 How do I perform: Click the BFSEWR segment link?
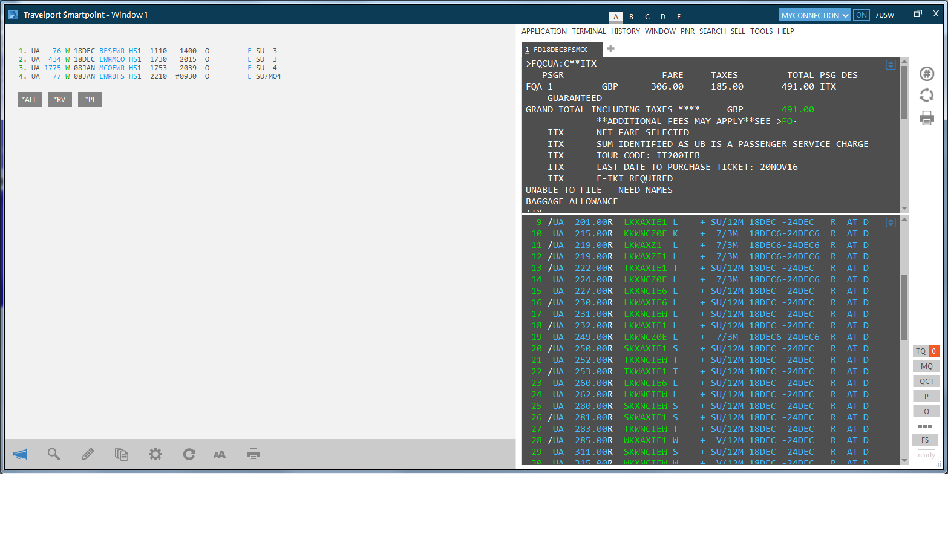[112, 51]
